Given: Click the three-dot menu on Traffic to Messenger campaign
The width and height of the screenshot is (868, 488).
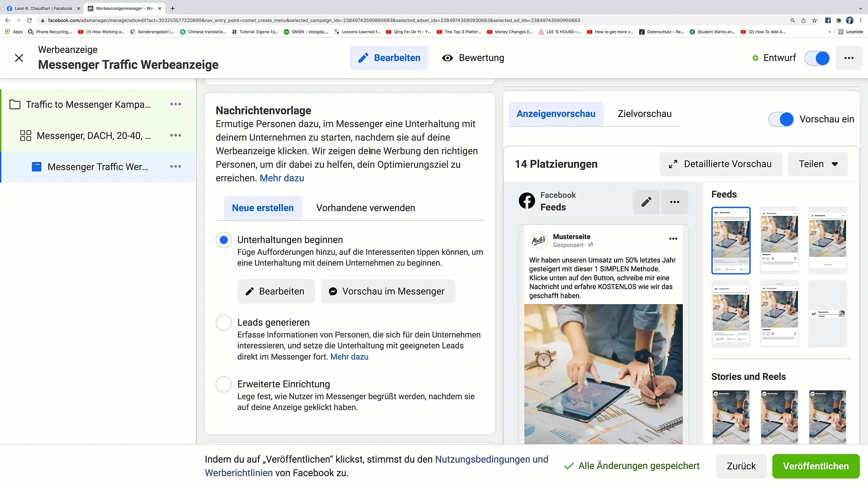Looking at the screenshot, I should pyautogui.click(x=175, y=103).
